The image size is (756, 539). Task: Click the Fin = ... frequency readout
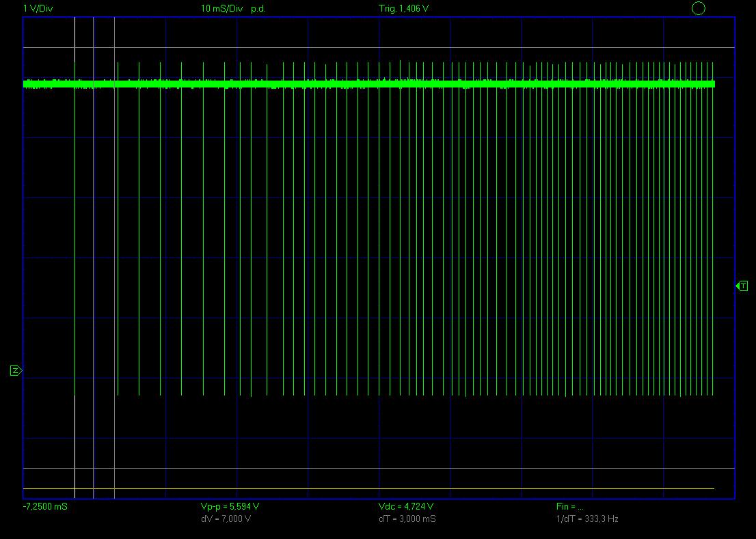[x=570, y=507]
